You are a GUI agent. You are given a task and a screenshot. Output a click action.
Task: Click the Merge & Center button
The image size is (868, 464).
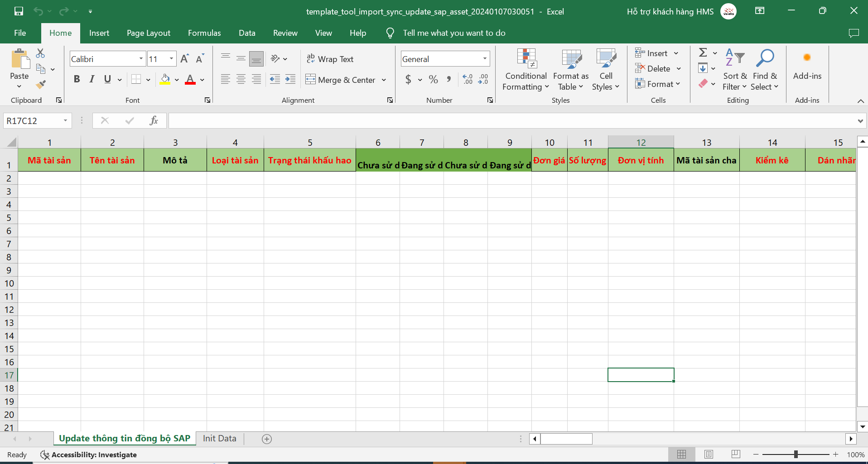coord(341,80)
